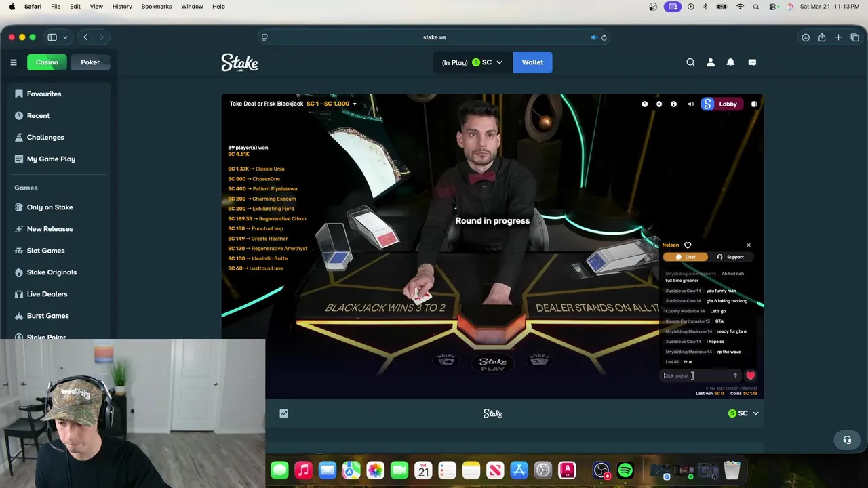Open Spotlight search in menu bar
Viewport: 868px width, 488px height.
[756, 7]
